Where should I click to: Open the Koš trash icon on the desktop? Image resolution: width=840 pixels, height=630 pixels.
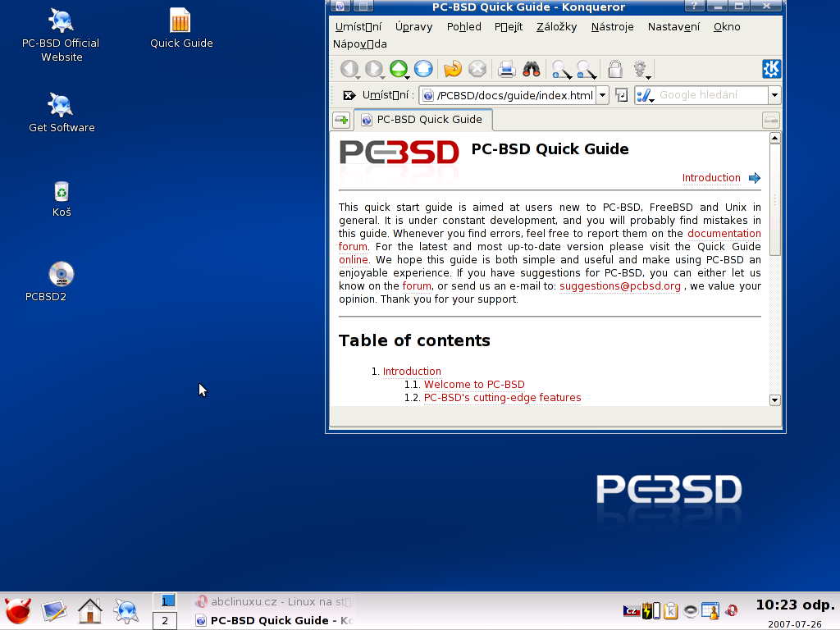click(x=62, y=199)
